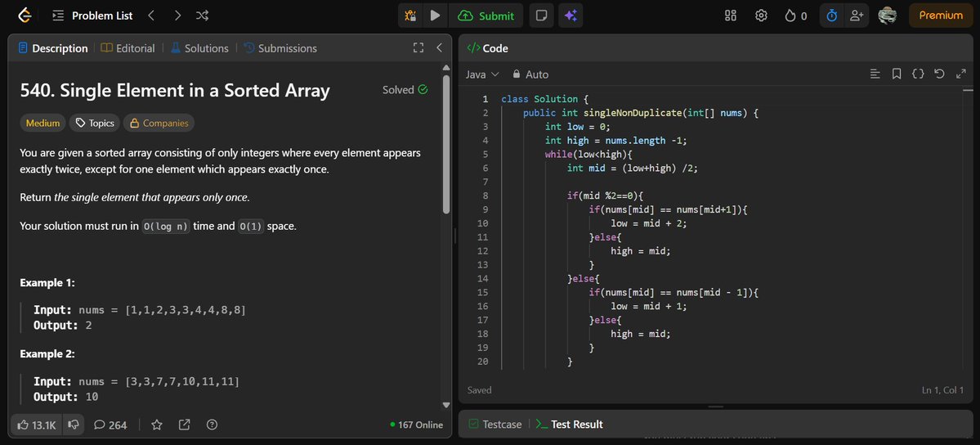Open the Testcase tab

tap(495, 425)
